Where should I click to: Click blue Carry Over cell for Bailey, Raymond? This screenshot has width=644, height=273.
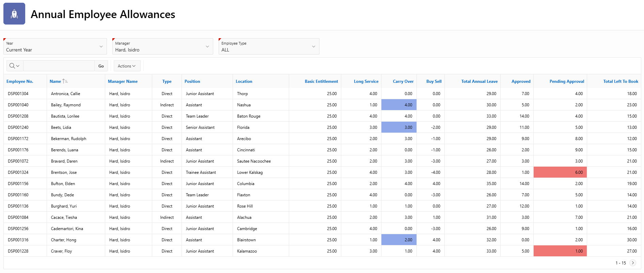[399, 105]
